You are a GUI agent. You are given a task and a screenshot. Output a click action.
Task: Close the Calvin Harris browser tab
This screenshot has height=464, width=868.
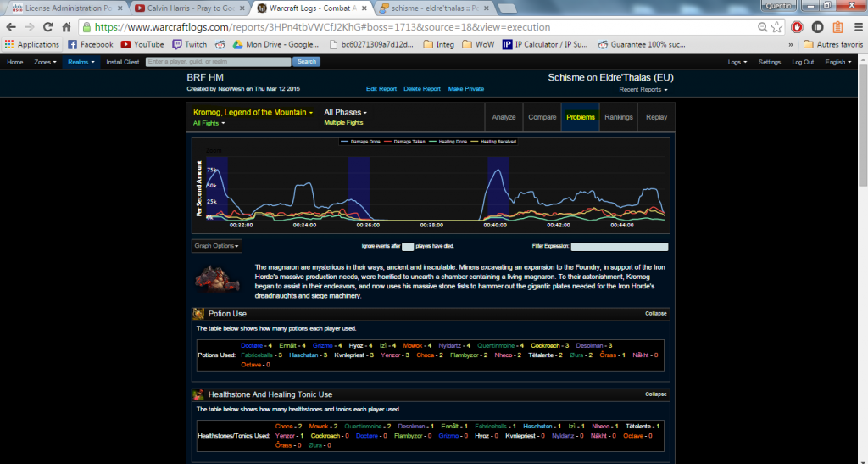[x=243, y=8]
